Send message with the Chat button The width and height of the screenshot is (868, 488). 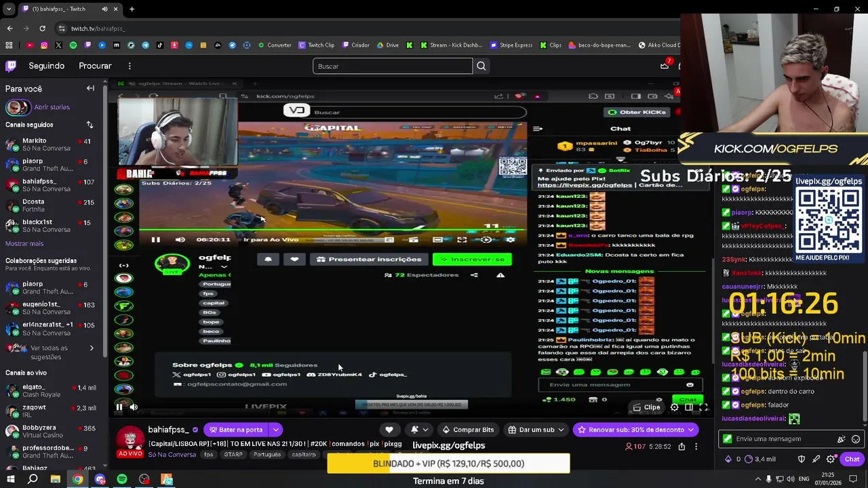[852, 459]
